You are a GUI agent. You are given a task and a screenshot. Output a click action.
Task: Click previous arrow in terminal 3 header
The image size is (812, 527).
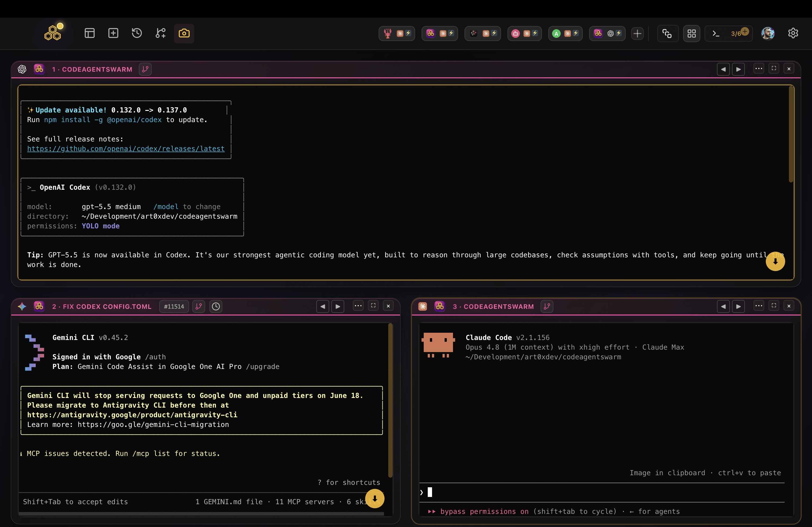tap(723, 306)
